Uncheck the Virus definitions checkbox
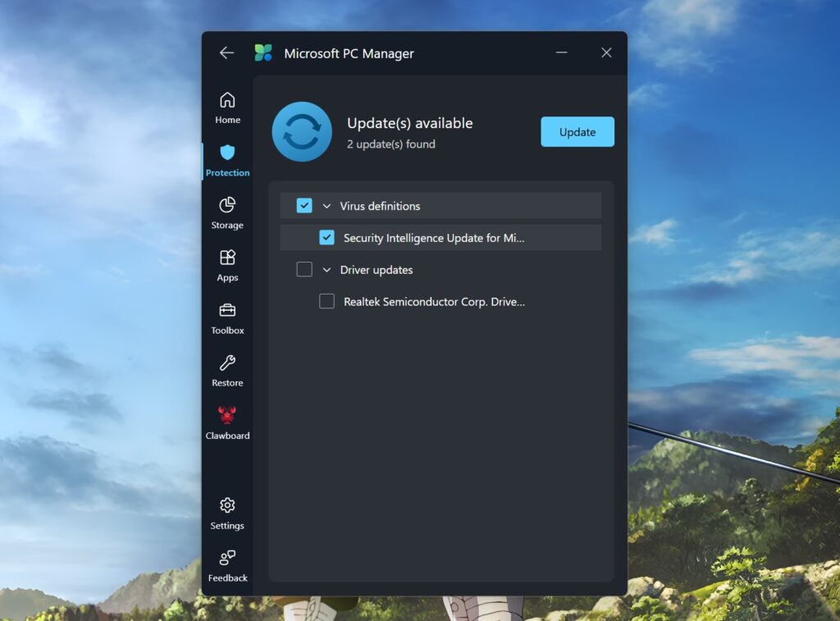The image size is (840, 621). [304, 205]
